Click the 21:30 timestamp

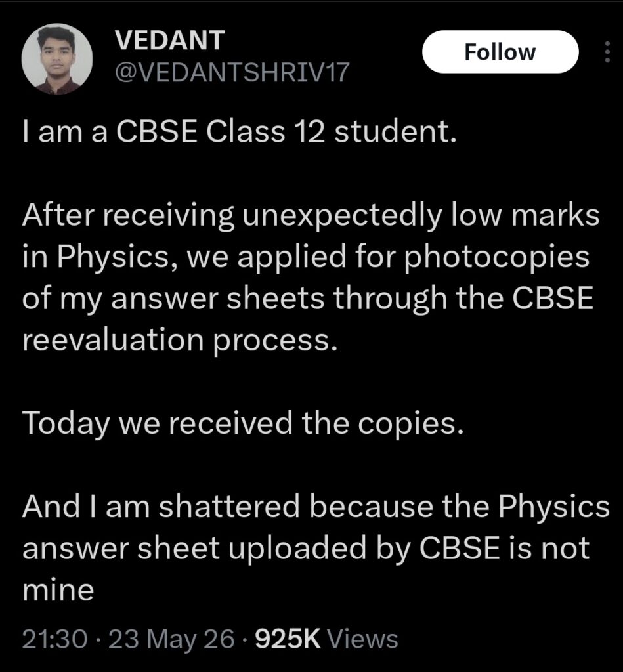coord(54,639)
